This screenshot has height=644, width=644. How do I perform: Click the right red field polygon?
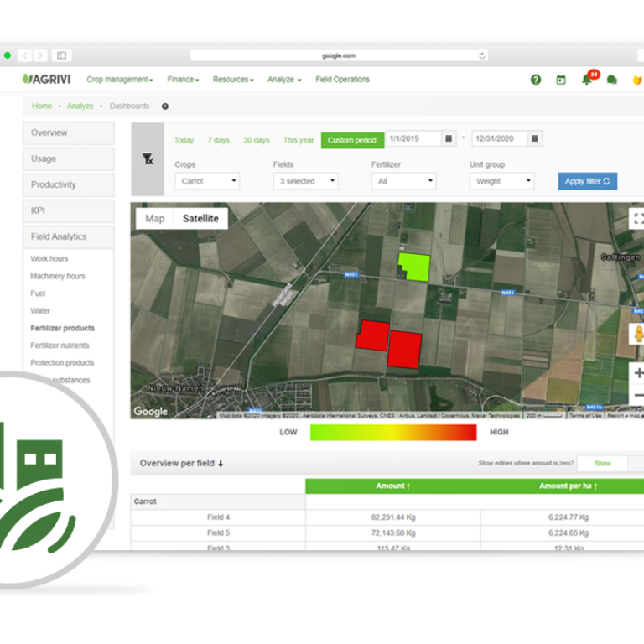(x=404, y=350)
